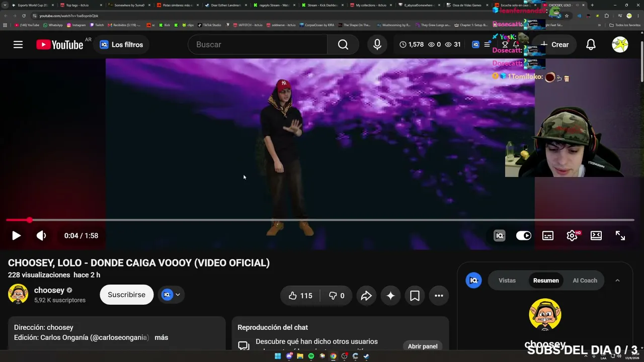Seek using the video progress bar

(x=320, y=220)
